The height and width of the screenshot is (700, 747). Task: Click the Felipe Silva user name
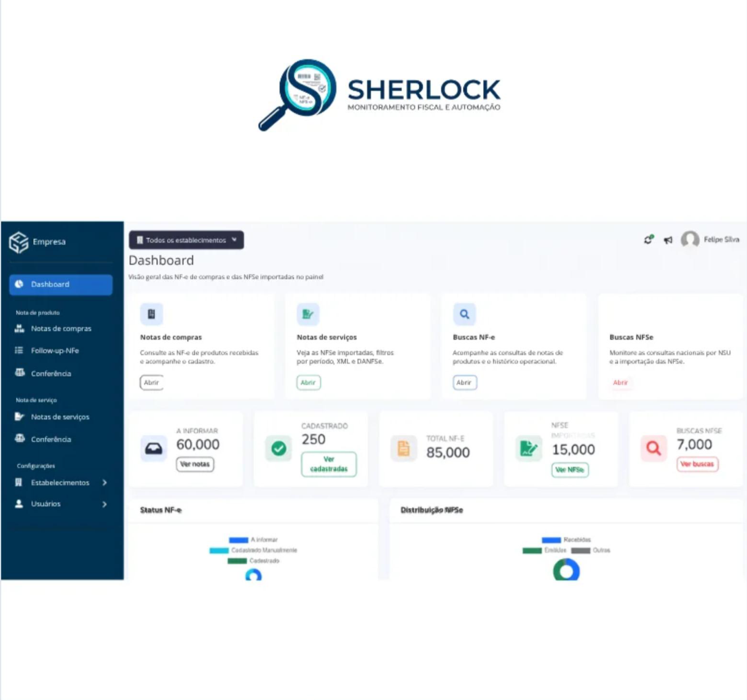(x=721, y=240)
